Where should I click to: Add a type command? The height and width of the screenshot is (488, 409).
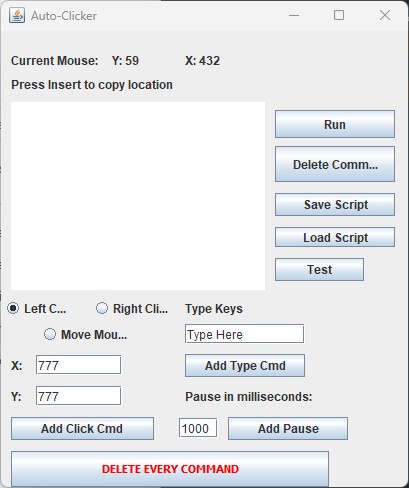click(245, 366)
